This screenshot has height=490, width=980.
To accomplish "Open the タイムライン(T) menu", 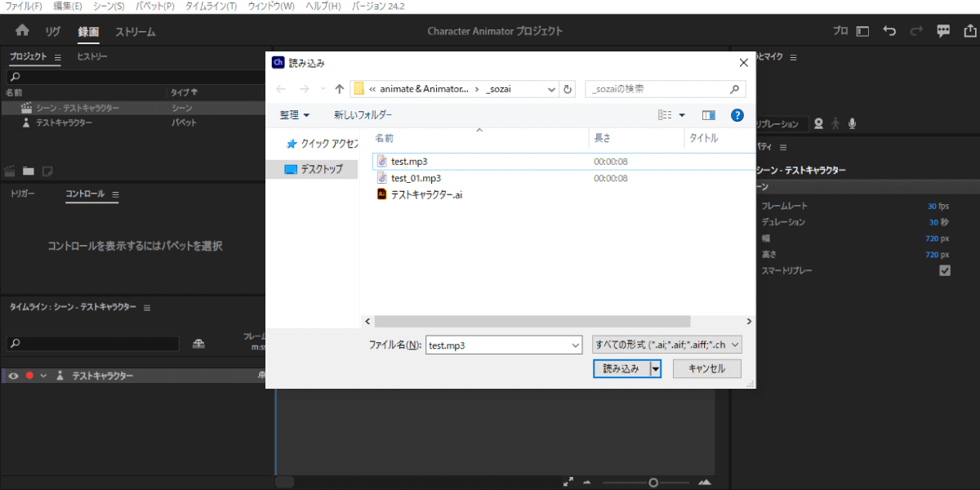I will 212,6.
